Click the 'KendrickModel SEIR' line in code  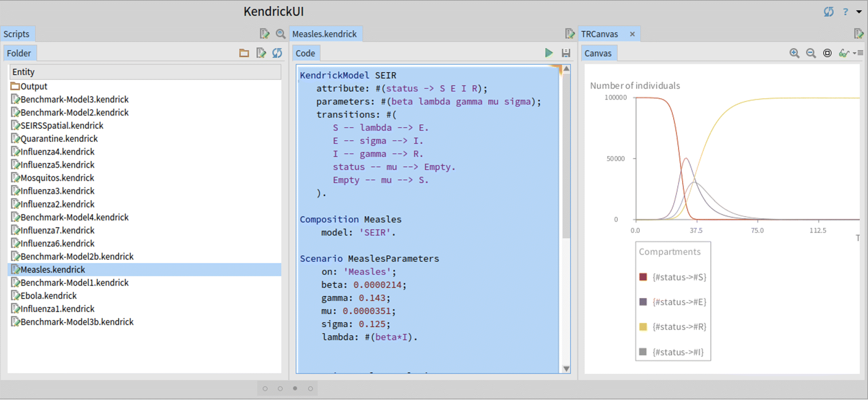pos(348,75)
